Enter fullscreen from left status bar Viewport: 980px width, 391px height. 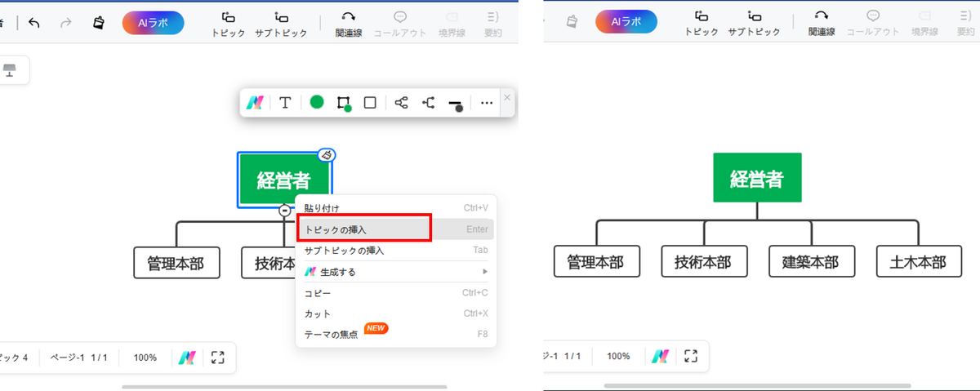click(x=218, y=358)
